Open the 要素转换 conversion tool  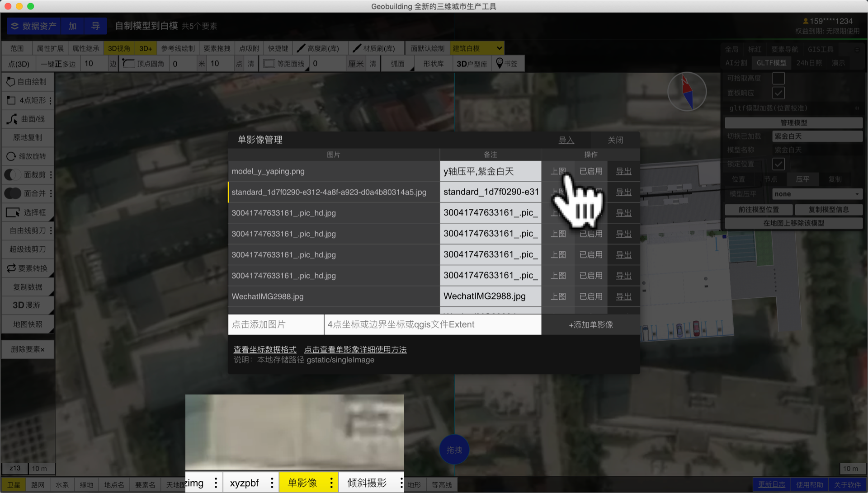pyautogui.click(x=27, y=268)
